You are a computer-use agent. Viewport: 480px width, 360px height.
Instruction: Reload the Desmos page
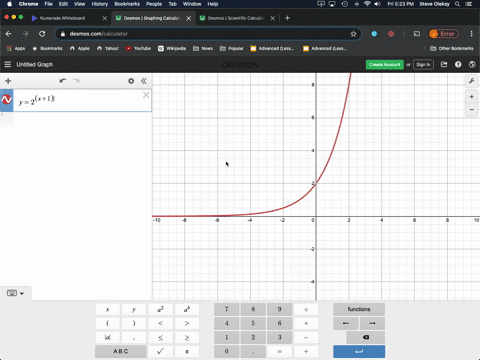point(42,34)
